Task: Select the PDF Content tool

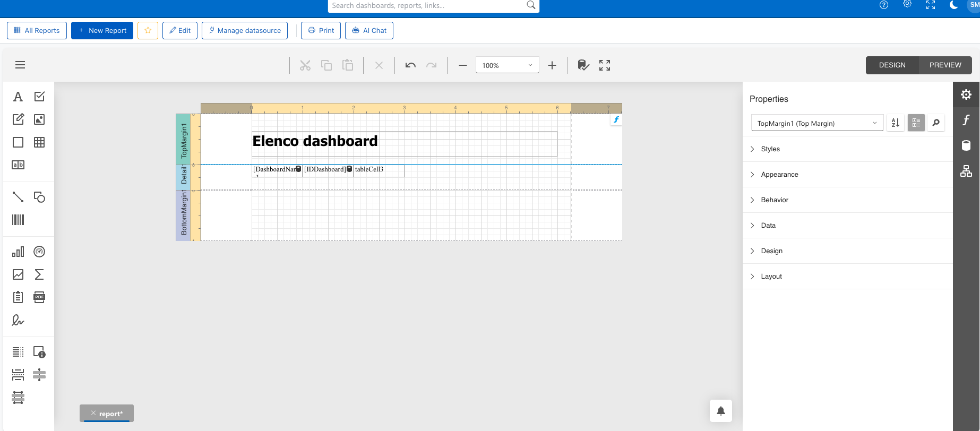Action: [39, 297]
